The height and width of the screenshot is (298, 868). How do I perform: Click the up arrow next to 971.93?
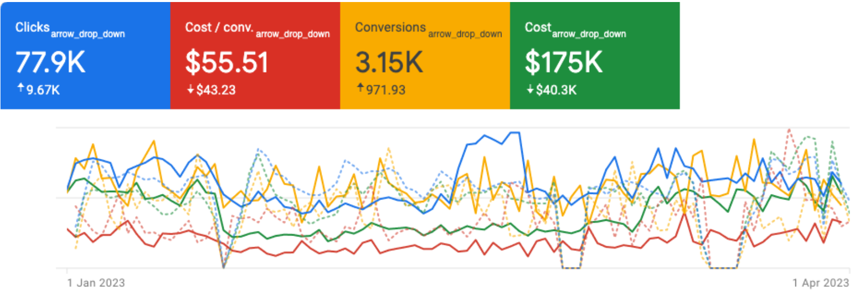coord(360,88)
